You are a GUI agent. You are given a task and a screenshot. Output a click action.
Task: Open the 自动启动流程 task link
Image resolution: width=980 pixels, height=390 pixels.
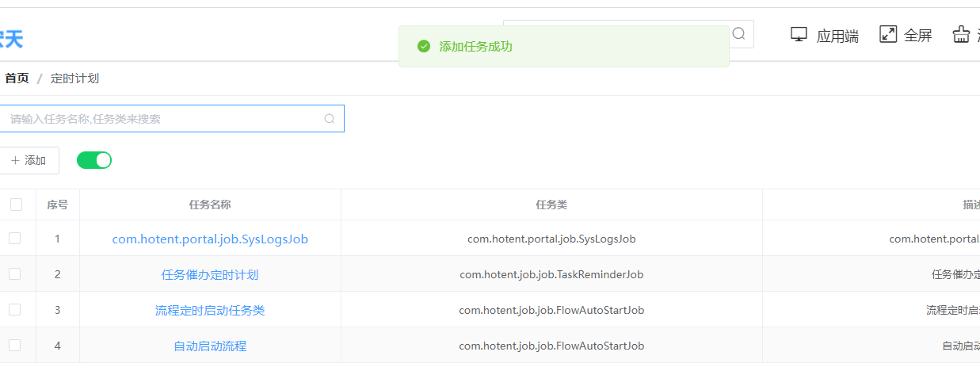pos(210,346)
